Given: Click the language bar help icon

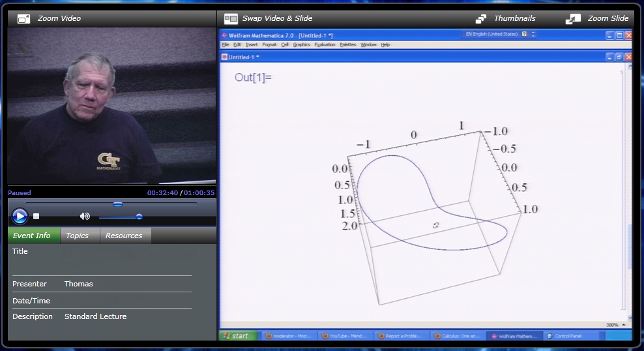Looking at the screenshot, I should (x=525, y=34).
